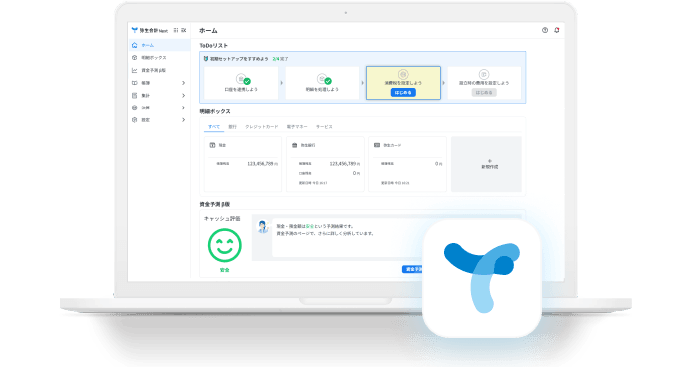Screen dimensions: 693x367
Task: Click the bank icon on 弥生銀行 card
Action: [x=295, y=145]
